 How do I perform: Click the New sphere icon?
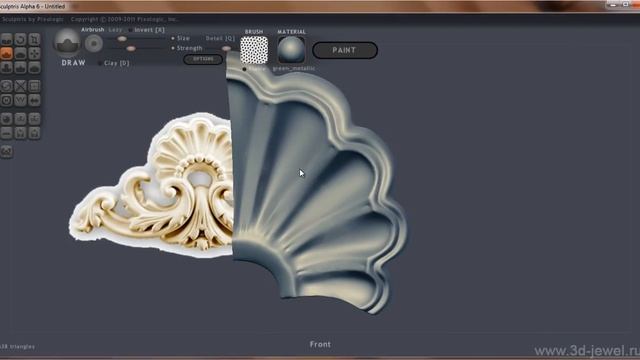(x=7, y=119)
